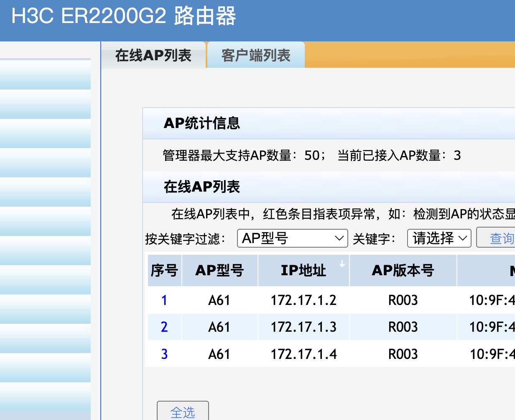The height and width of the screenshot is (420, 515).
Task: Select IP address 172.17.1.4 cell
Action: click(303, 354)
